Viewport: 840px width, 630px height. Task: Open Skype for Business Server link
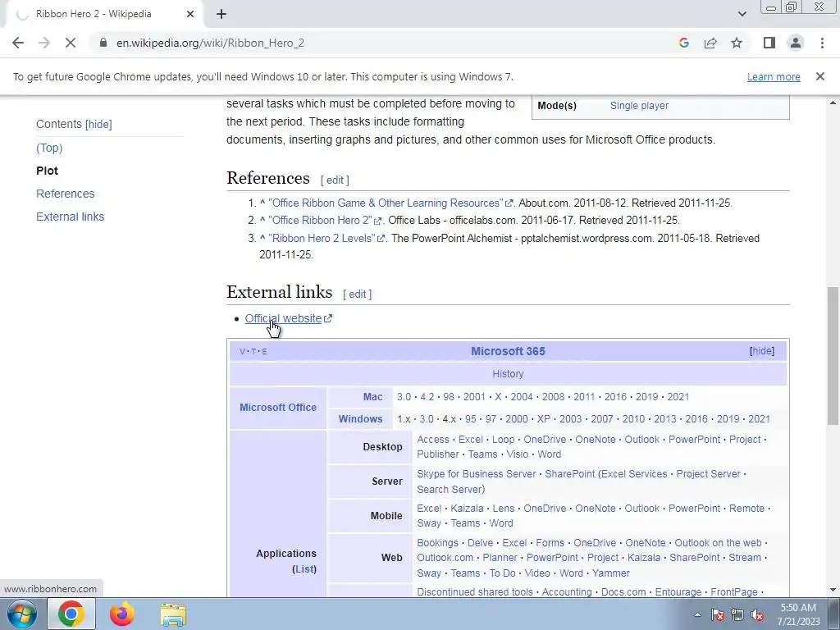(x=477, y=474)
